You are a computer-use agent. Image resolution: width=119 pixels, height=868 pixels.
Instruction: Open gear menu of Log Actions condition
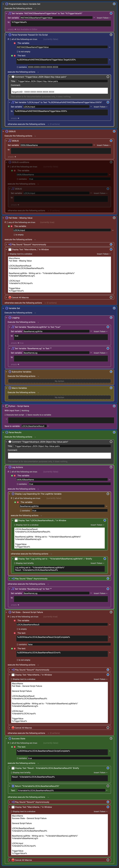[x=111, y=467]
